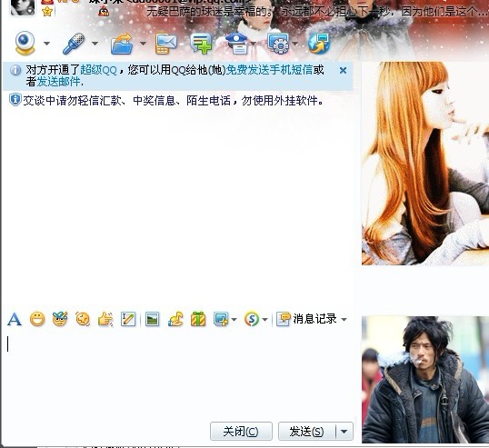Send a file using folder icon

coord(122,44)
